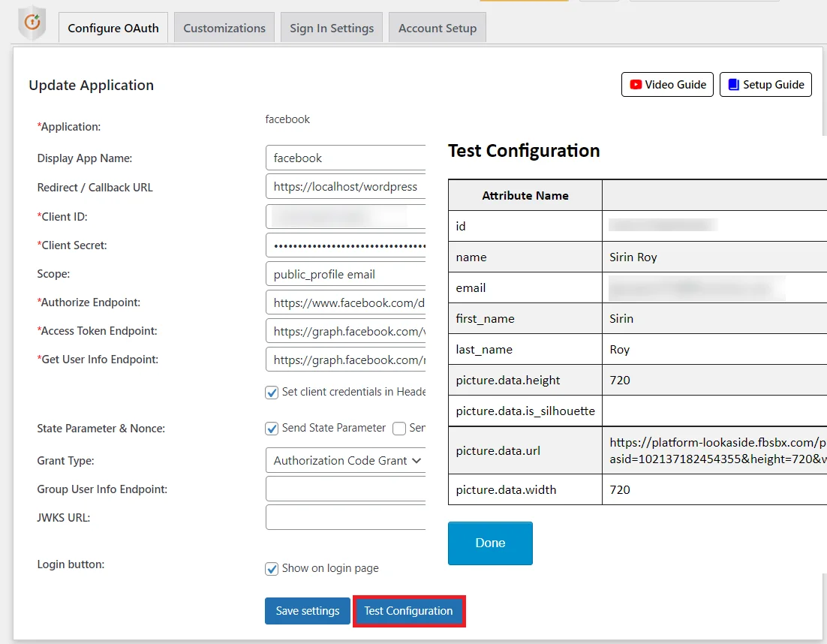Click the miniOrange shield logo icon
The image size is (827, 644).
32,23
